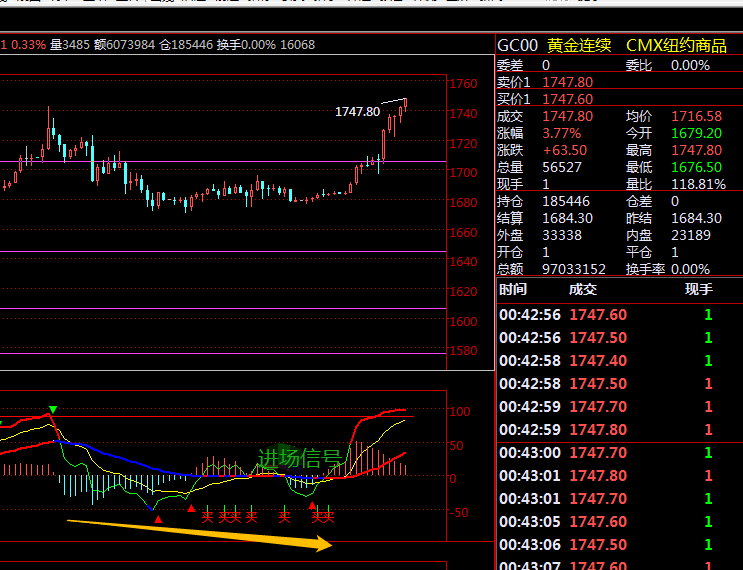Click the green 进场信号 entry signal label

[300, 458]
